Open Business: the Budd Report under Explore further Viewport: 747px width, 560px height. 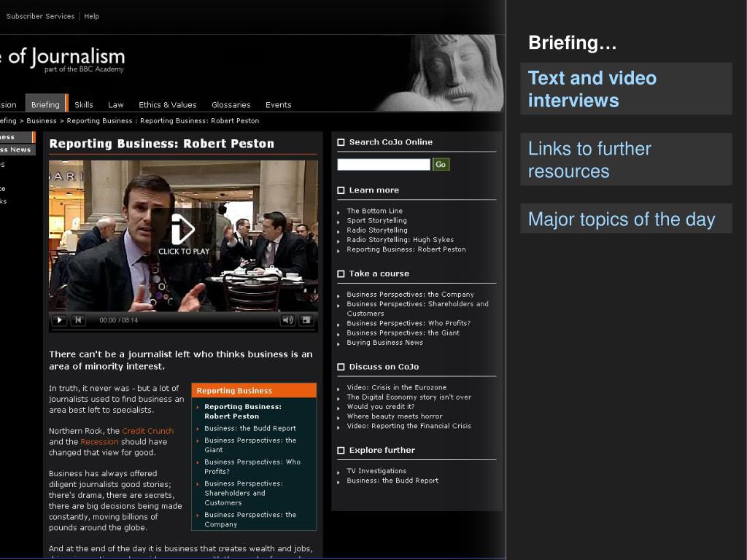392,481
